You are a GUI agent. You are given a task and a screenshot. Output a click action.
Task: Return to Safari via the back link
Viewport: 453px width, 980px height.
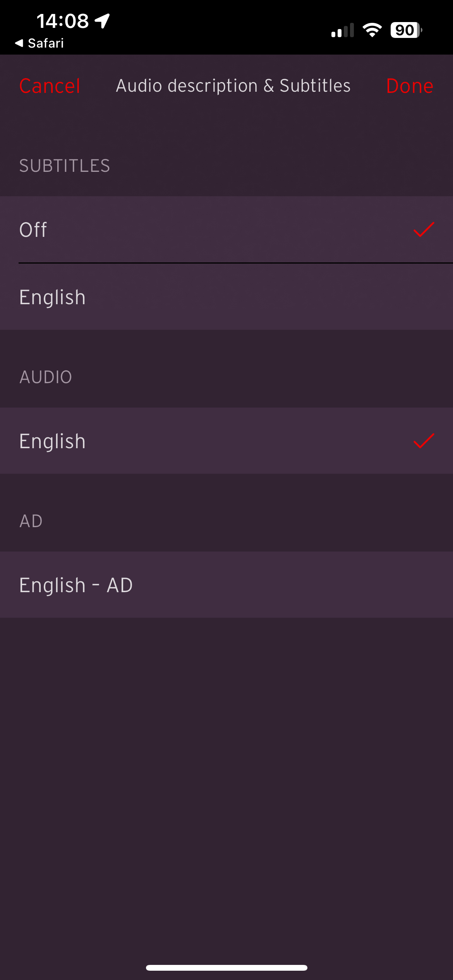click(39, 43)
